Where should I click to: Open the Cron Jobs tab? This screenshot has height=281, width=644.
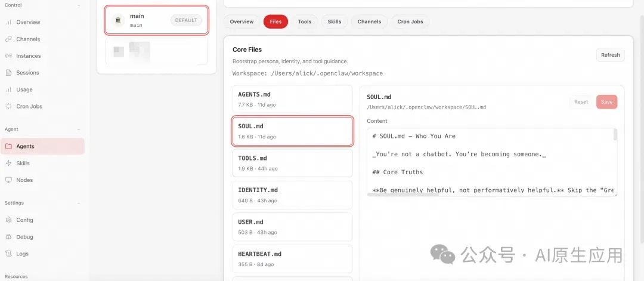pyautogui.click(x=410, y=21)
